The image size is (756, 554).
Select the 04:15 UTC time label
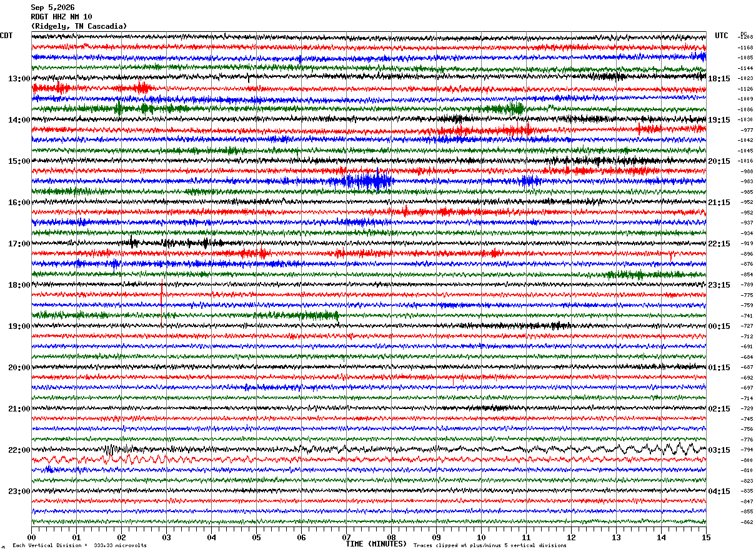719,491
